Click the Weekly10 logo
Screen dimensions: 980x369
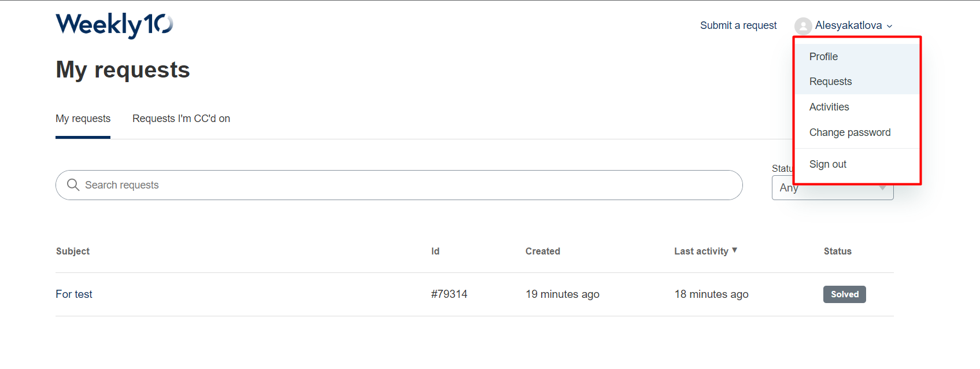[x=114, y=25]
